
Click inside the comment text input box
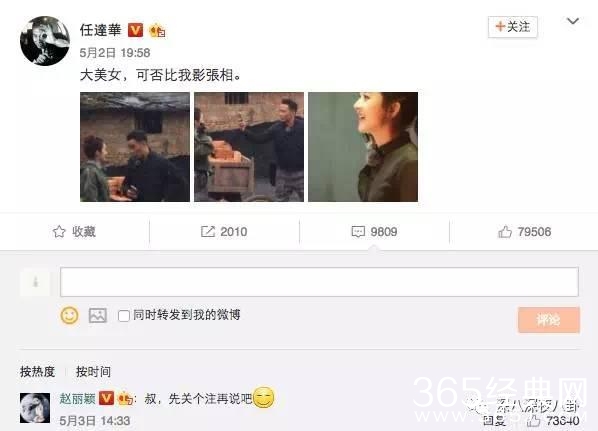pos(319,282)
